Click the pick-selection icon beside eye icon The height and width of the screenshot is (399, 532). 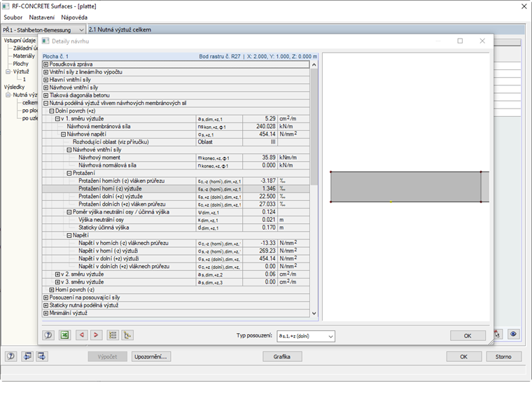pos(498,334)
